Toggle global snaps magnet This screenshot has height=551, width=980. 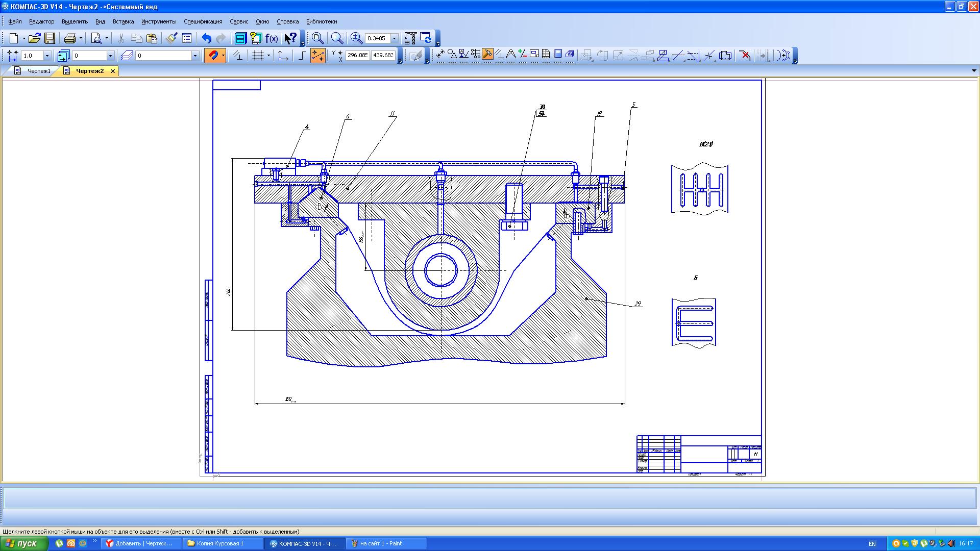[212, 56]
